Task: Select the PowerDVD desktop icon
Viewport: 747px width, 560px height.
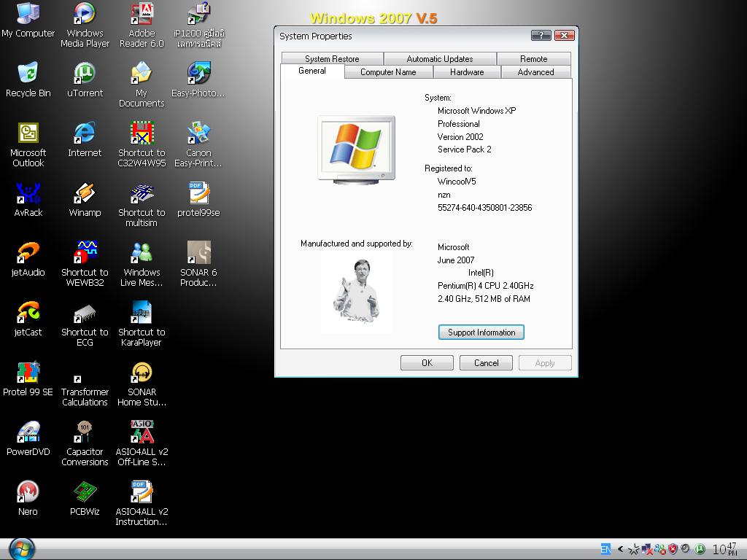Action: click(x=28, y=439)
